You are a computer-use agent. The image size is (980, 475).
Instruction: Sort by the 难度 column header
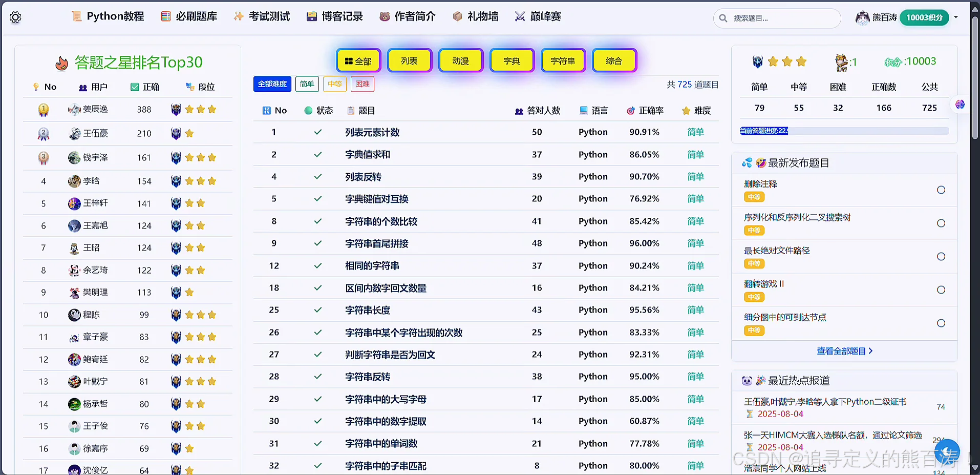click(697, 111)
